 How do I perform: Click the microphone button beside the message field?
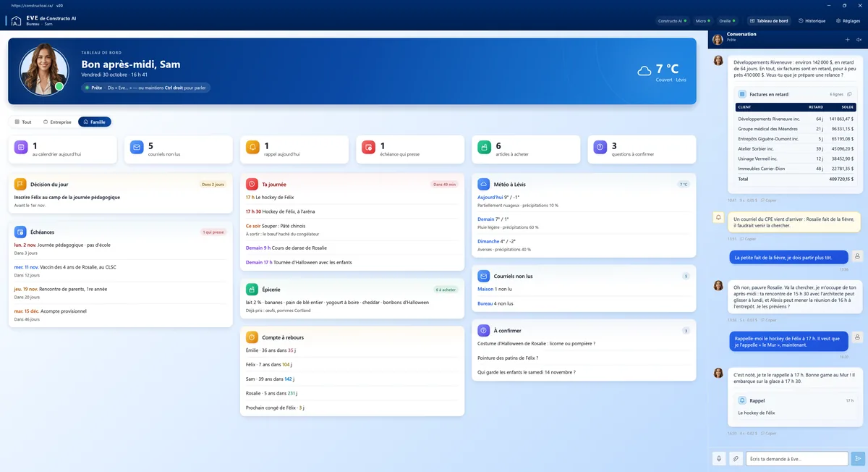click(x=719, y=458)
